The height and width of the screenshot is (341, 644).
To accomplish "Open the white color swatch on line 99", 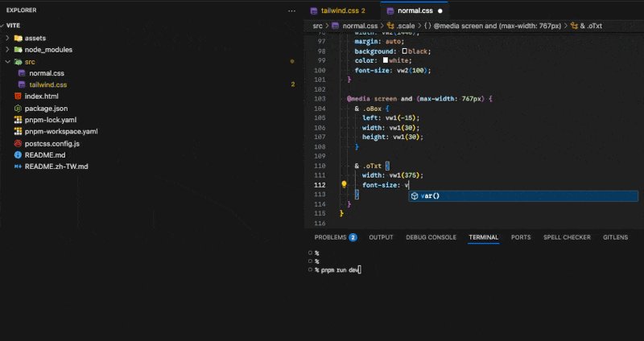I will (386, 60).
